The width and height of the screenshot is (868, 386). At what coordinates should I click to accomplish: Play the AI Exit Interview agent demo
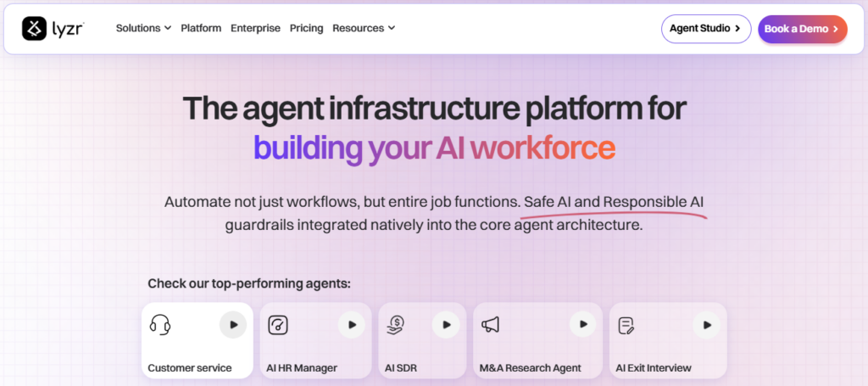(x=706, y=325)
